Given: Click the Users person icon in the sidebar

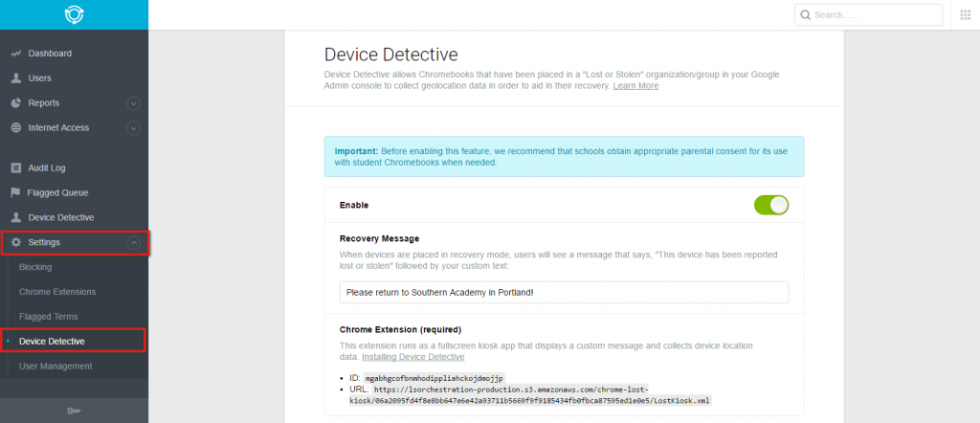Looking at the screenshot, I should (x=16, y=78).
